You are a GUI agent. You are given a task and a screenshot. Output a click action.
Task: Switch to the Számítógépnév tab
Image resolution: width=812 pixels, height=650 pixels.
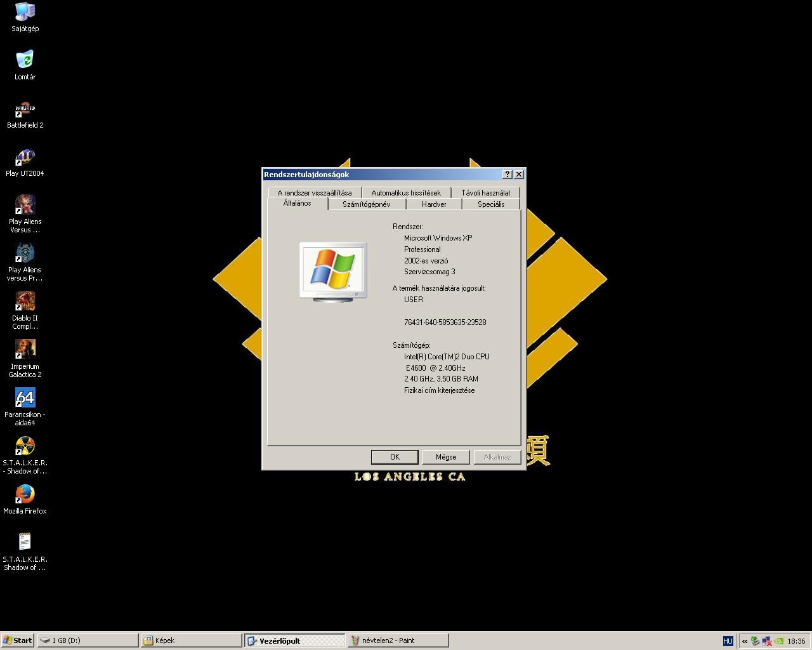coord(366,204)
